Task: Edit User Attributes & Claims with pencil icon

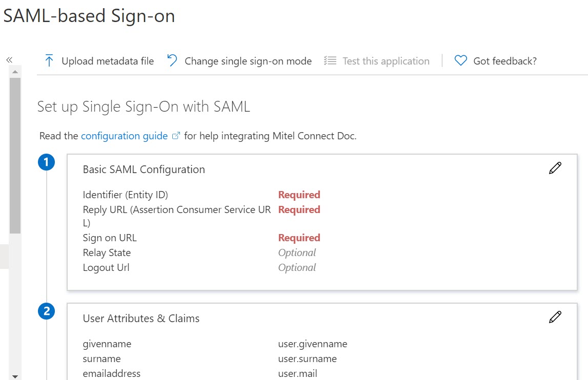Action: click(x=555, y=317)
